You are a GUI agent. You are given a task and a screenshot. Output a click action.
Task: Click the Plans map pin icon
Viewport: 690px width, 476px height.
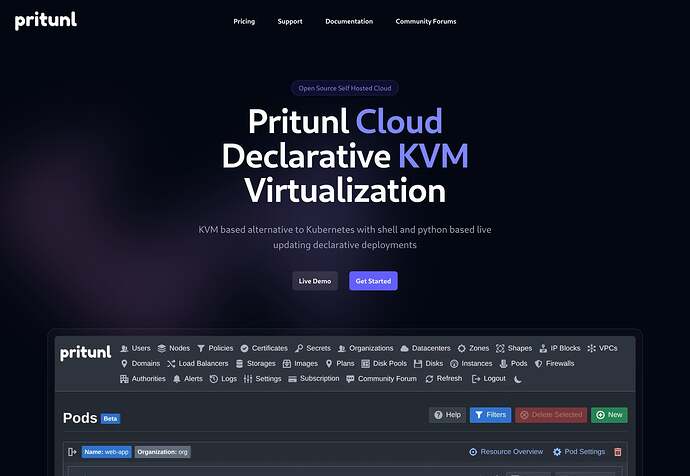[329, 364]
